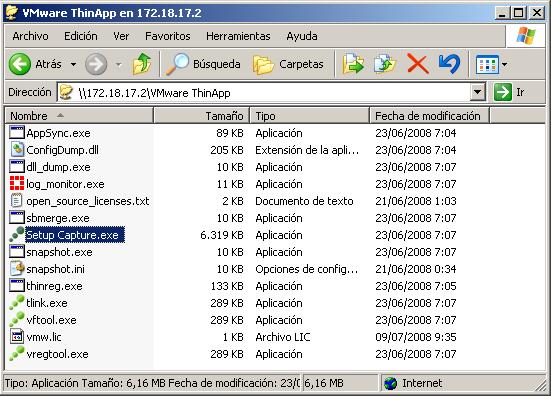
Task: Click the open_source_licenses.txt file name
Action: pos(88,201)
